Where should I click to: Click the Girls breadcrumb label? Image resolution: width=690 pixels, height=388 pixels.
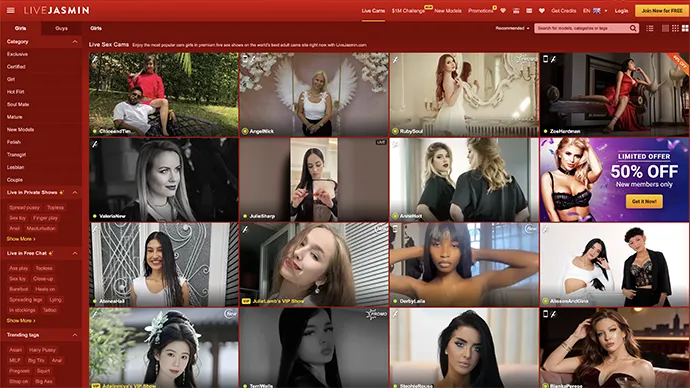96,28
